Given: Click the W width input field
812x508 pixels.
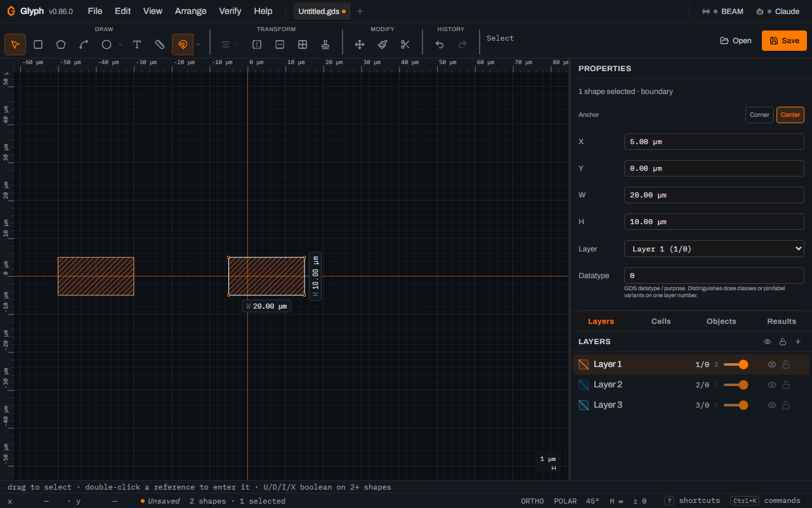Looking at the screenshot, I should click(714, 195).
